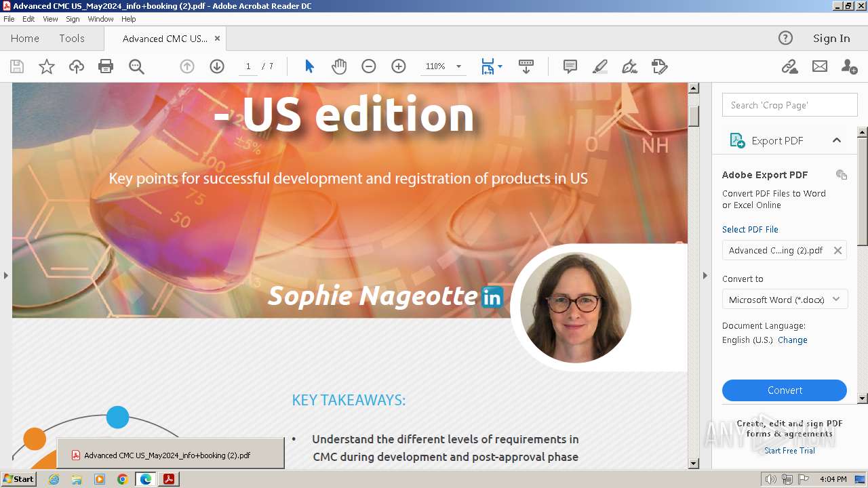Collapse the Export PDF section
868x488 pixels.
tap(837, 140)
